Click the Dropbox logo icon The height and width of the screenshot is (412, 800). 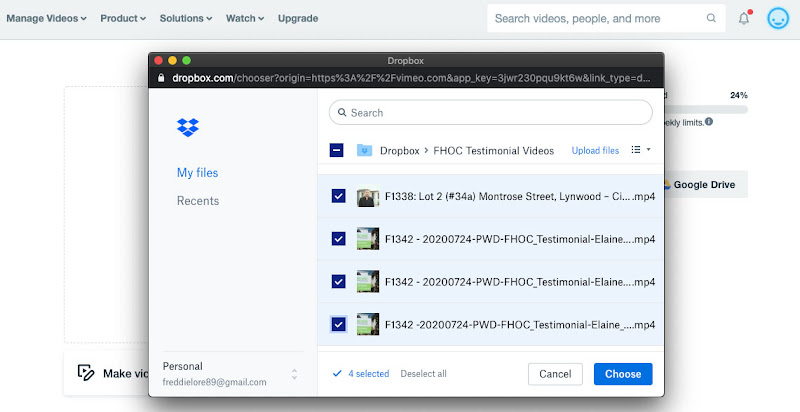click(188, 127)
